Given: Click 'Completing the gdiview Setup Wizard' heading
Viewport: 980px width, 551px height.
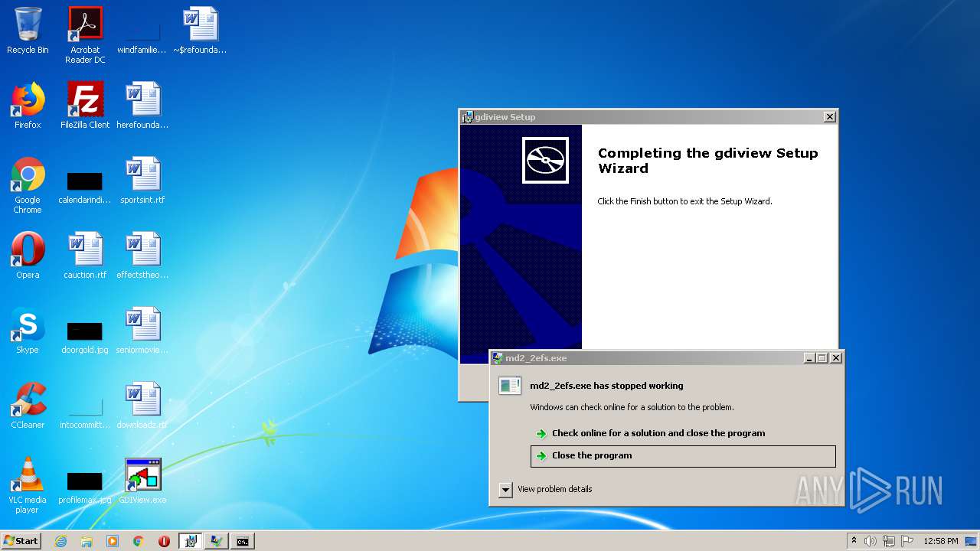Looking at the screenshot, I should coord(707,161).
